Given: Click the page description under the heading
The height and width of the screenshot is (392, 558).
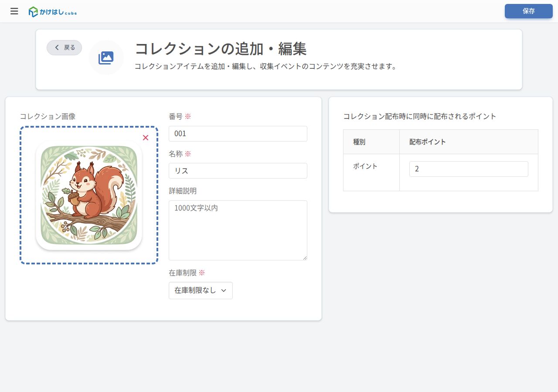Looking at the screenshot, I should point(265,67).
